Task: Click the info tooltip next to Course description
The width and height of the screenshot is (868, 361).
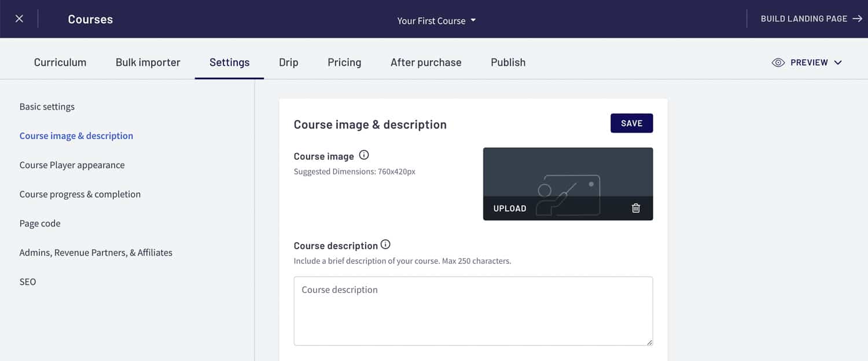Action: point(385,244)
